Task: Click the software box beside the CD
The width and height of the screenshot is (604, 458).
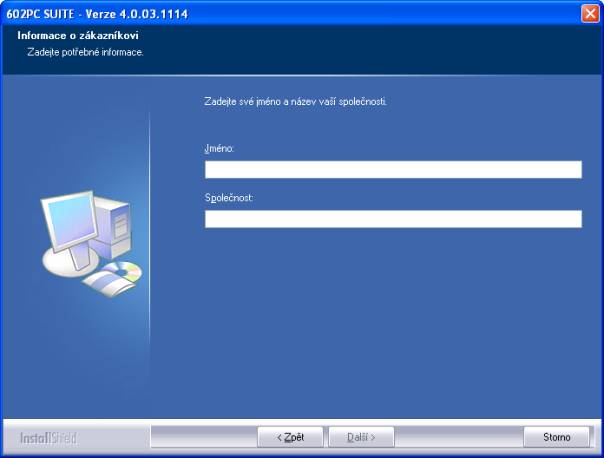Action: [x=102, y=283]
